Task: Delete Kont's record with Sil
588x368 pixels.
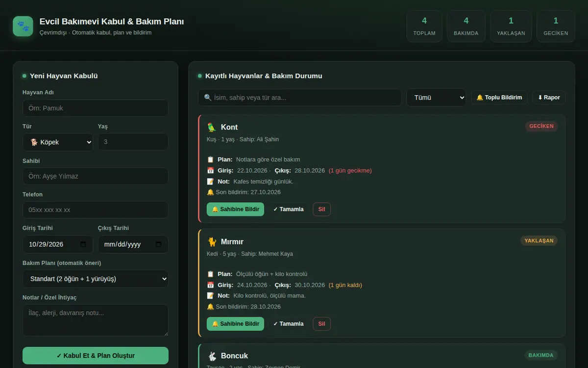Action: pyautogui.click(x=321, y=210)
